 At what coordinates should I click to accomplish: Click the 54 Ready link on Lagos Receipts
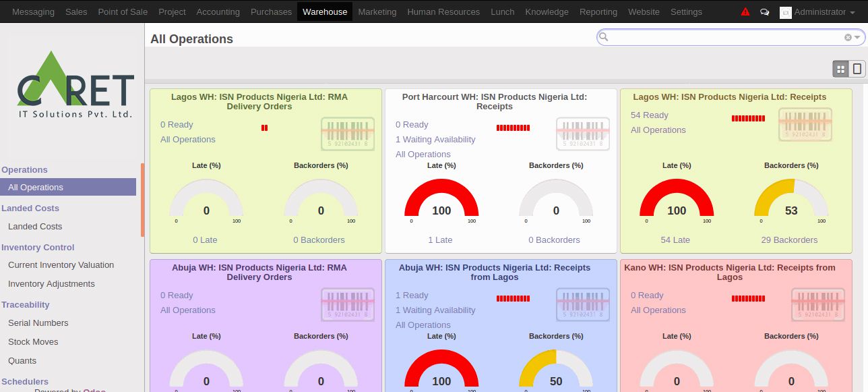[649, 115]
